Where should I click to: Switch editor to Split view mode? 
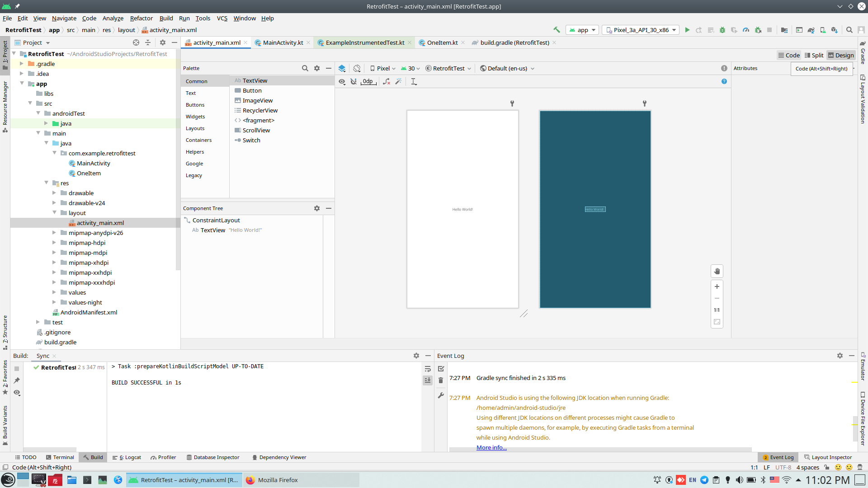[x=814, y=56]
